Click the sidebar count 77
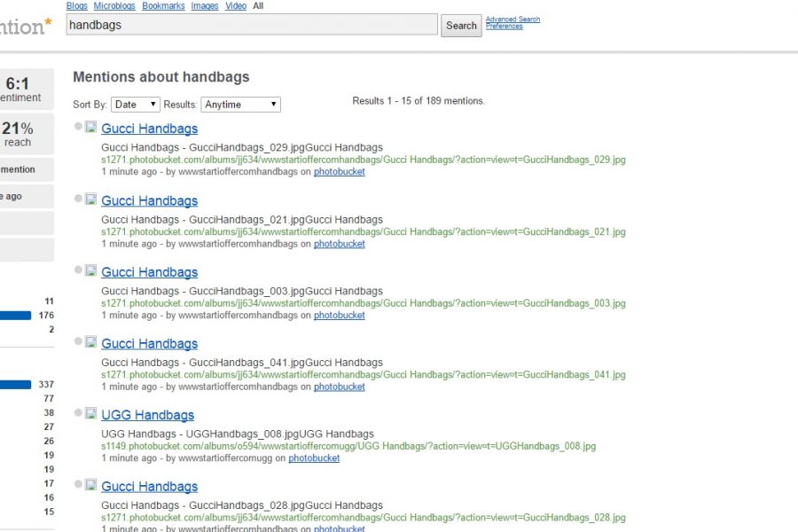798x532 pixels. (x=49, y=399)
